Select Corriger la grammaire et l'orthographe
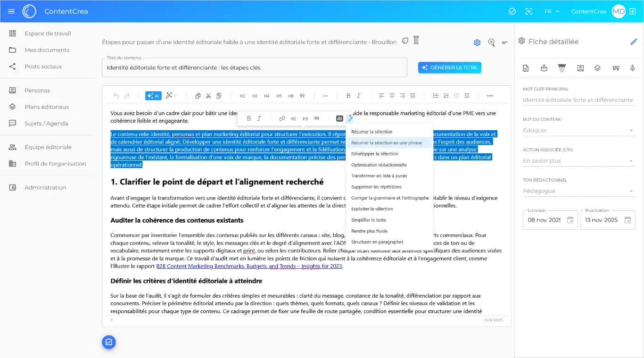This screenshot has width=644, height=358. click(x=390, y=198)
